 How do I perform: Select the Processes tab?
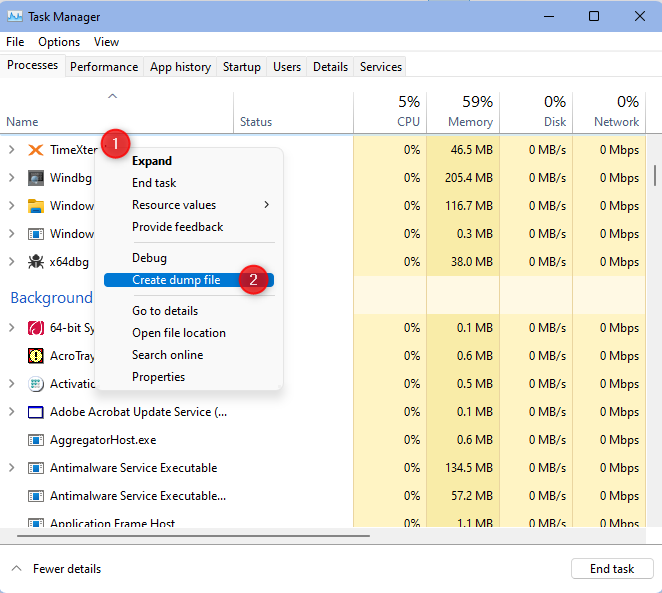pos(33,65)
